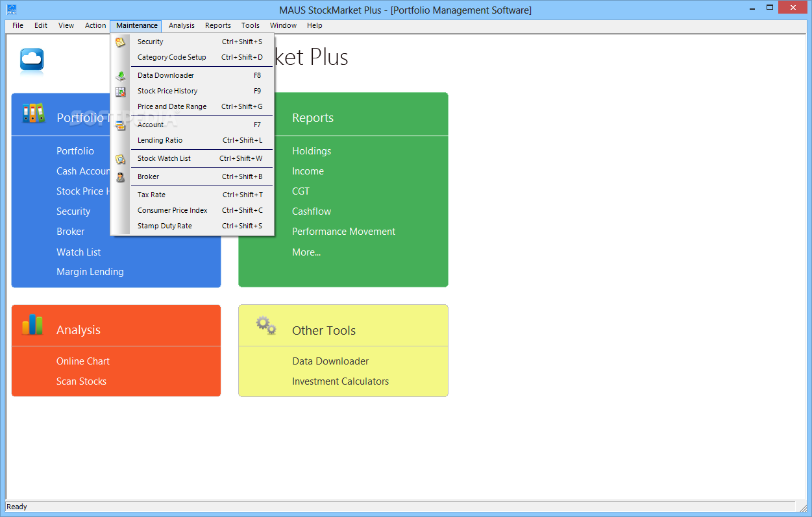Click the Security notepad icon in Maintenance menu
Image resolution: width=812 pixels, height=517 pixels.
pos(120,42)
